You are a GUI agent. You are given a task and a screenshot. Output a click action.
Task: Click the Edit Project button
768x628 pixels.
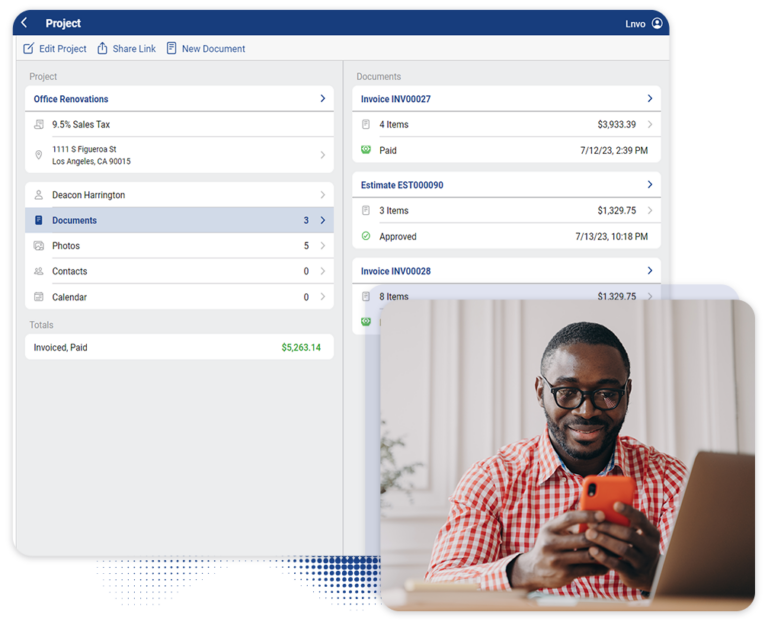[55, 48]
